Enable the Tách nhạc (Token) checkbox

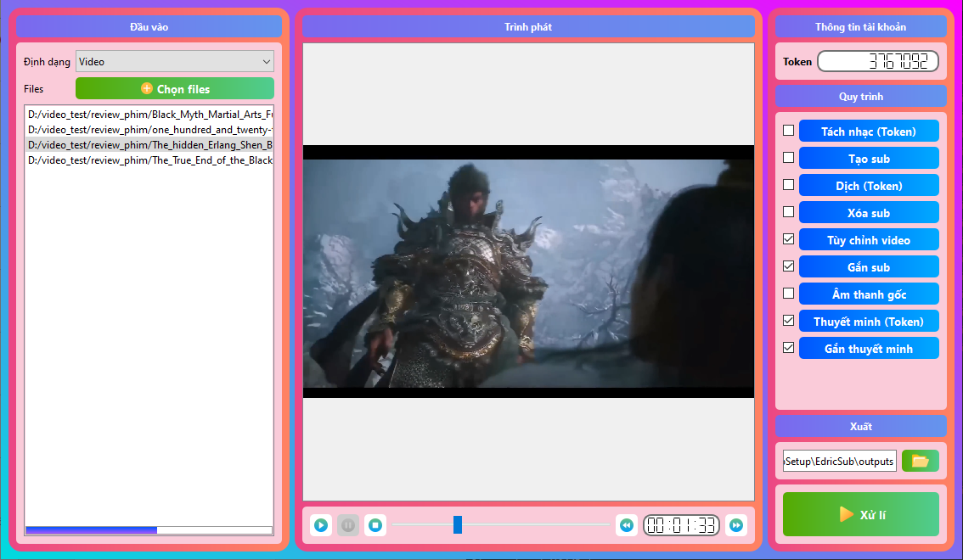pyautogui.click(x=787, y=131)
